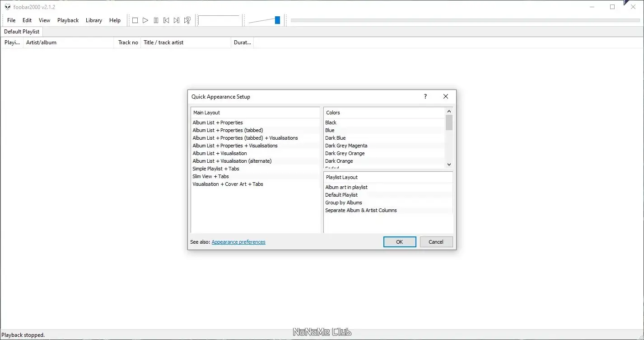Screen dimensions: 644x340
Task: Click the Pause button in toolbar
Action: click(156, 20)
